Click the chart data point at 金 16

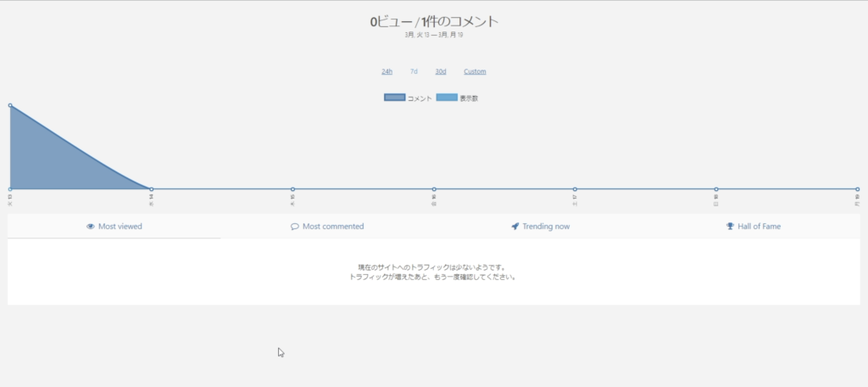click(434, 189)
